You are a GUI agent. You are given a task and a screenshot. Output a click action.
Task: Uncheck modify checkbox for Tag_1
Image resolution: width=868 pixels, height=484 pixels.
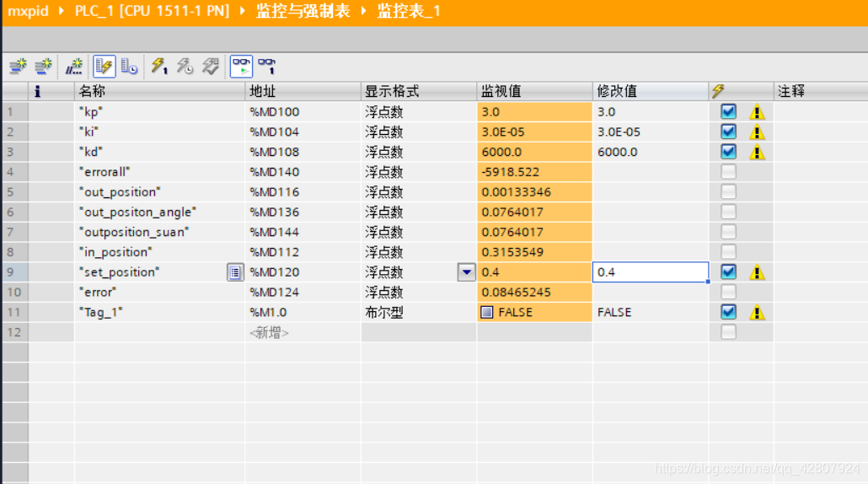728,312
